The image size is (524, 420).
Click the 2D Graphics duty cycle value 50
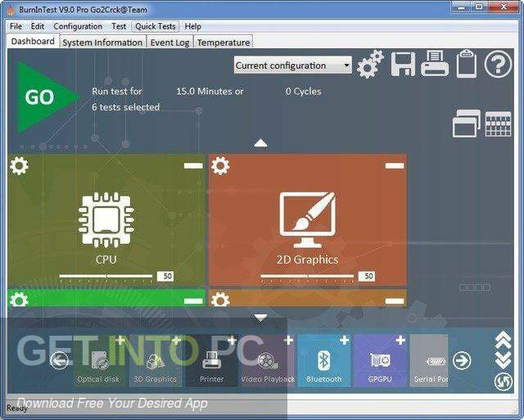click(367, 276)
